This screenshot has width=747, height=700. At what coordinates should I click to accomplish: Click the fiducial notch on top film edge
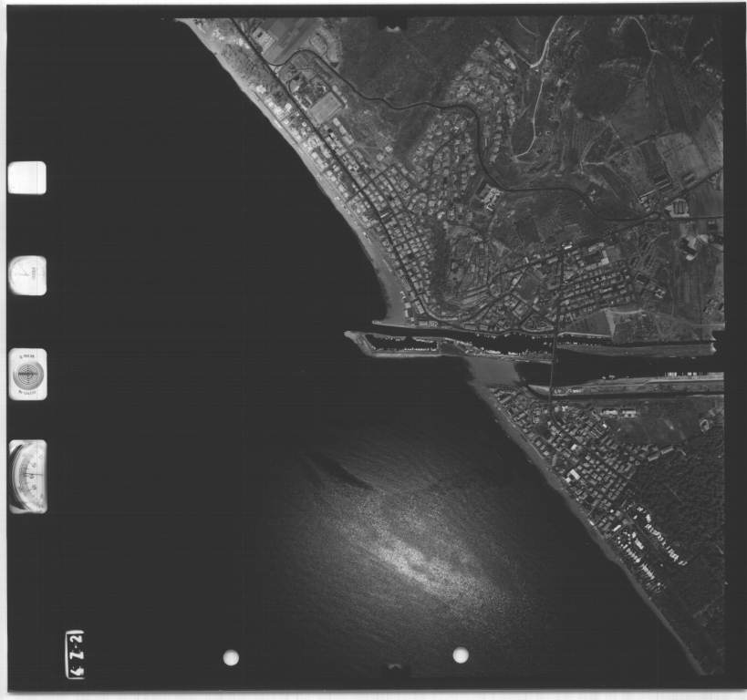tap(392, 21)
